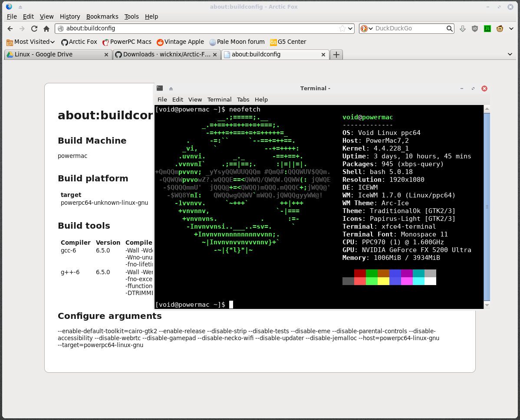Screen dimensions: 520x420
Task: Open the Arctic Fox bookmark
Action: coord(79,42)
